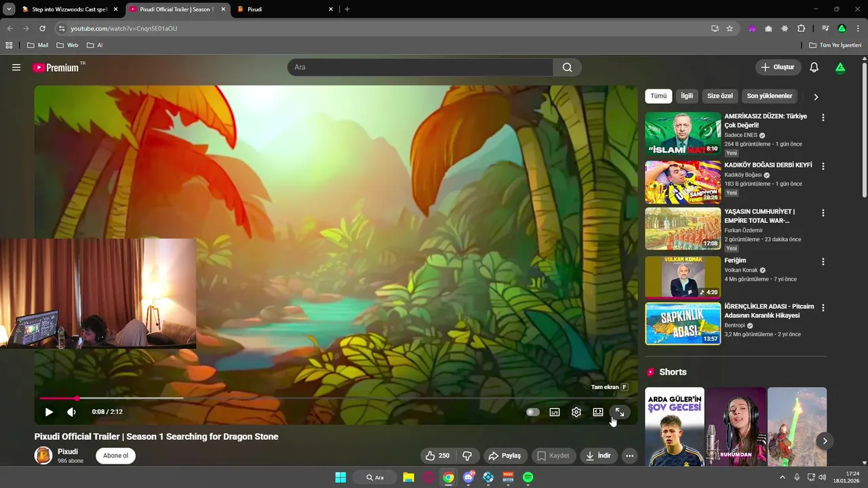Select the Son yüklenenler chip
The height and width of the screenshot is (488, 868).
(x=770, y=96)
